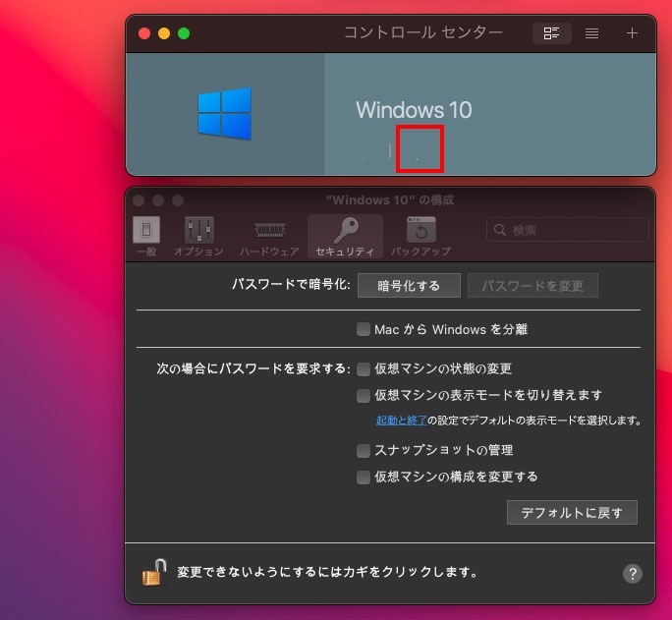Open the バックアップ tab
This screenshot has width=672, height=620.
tap(420, 237)
